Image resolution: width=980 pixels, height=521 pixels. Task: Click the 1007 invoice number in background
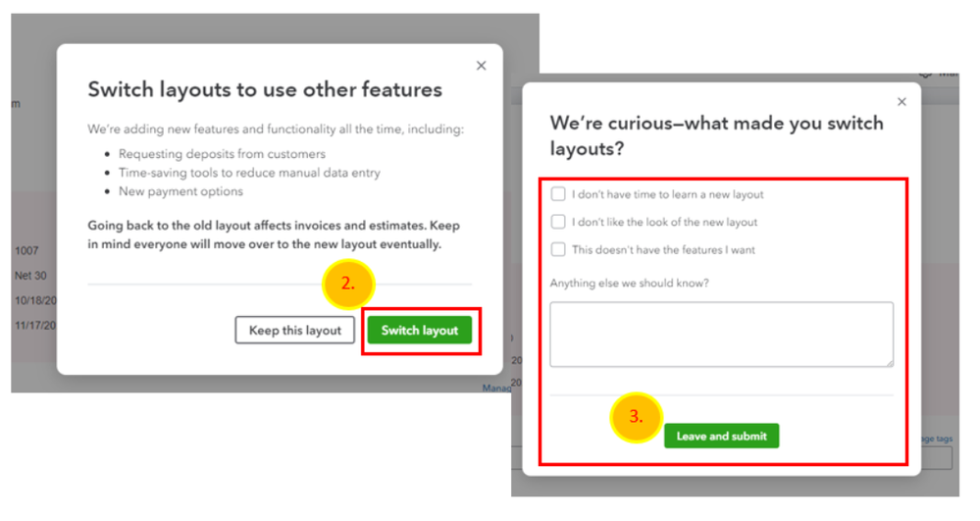click(x=26, y=252)
